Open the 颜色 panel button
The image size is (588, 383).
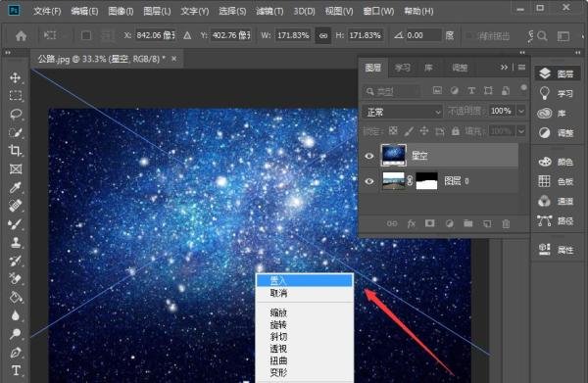(x=557, y=162)
